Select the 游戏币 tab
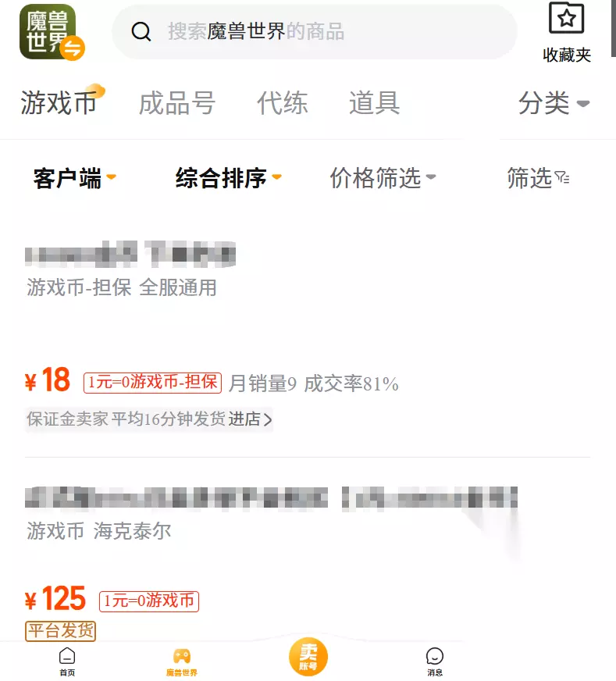 tap(59, 103)
